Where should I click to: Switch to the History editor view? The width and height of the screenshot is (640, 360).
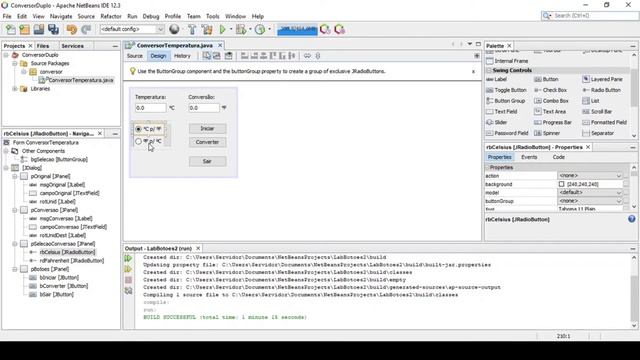[182, 56]
